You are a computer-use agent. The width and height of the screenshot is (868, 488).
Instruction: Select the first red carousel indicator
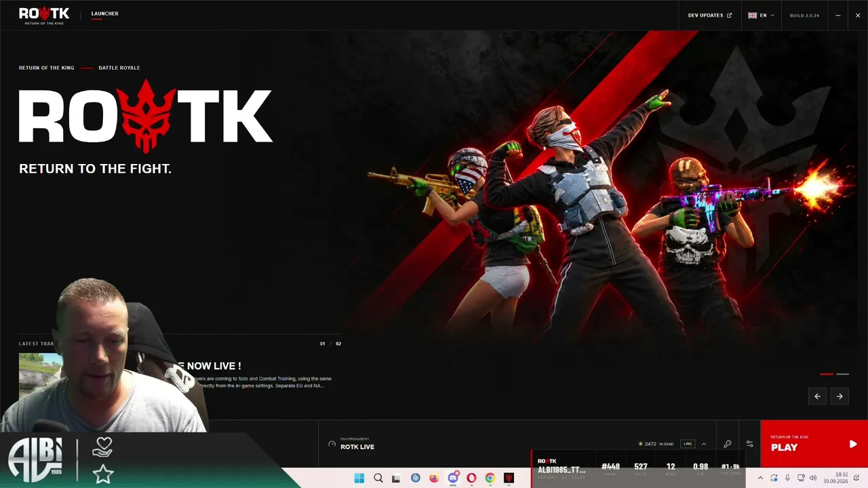(827, 374)
